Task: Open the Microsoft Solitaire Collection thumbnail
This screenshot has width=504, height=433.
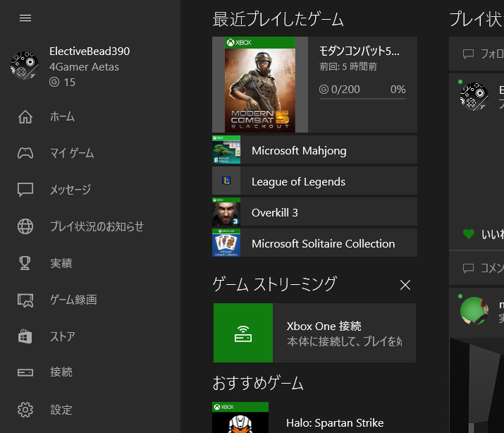Action: (226, 243)
